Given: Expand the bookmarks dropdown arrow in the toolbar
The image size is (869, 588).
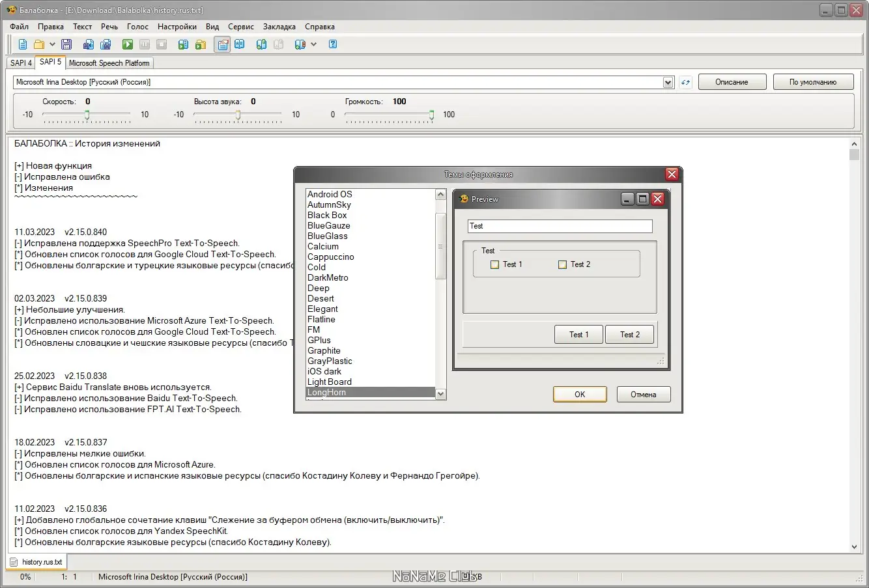Looking at the screenshot, I should click(x=314, y=44).
